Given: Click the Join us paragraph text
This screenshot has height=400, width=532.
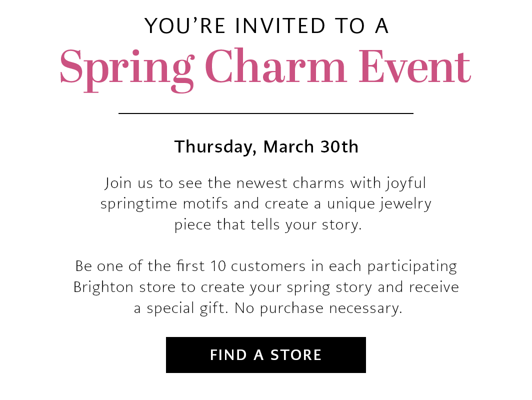Looking at the screenshot, I should (x=265, y=203).
